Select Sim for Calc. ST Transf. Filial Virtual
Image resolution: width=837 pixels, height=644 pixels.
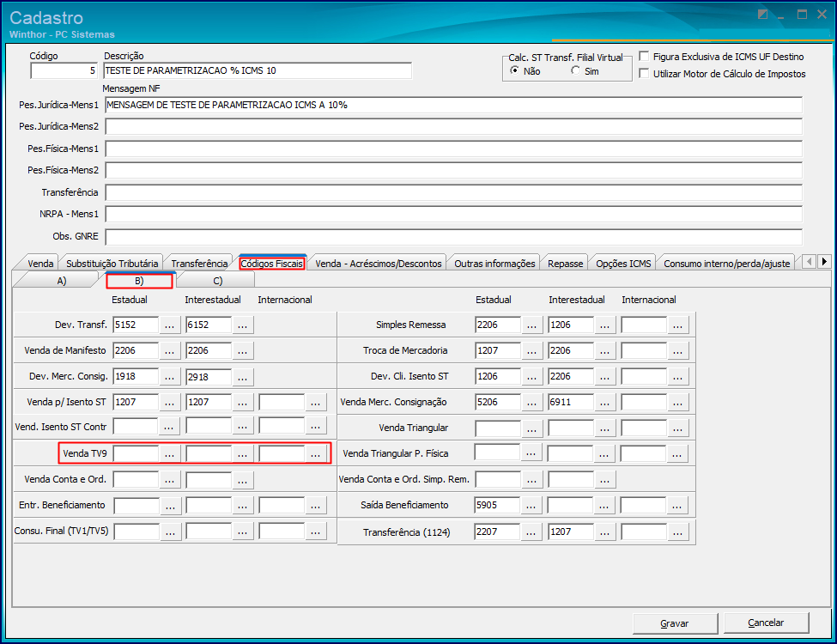(575, 70)
